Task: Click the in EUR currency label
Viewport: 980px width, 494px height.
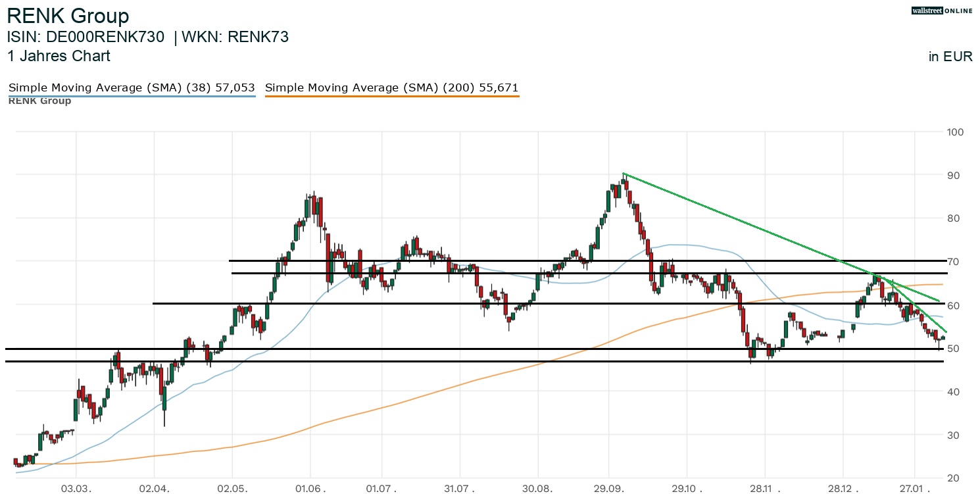Action: point(950,57)
